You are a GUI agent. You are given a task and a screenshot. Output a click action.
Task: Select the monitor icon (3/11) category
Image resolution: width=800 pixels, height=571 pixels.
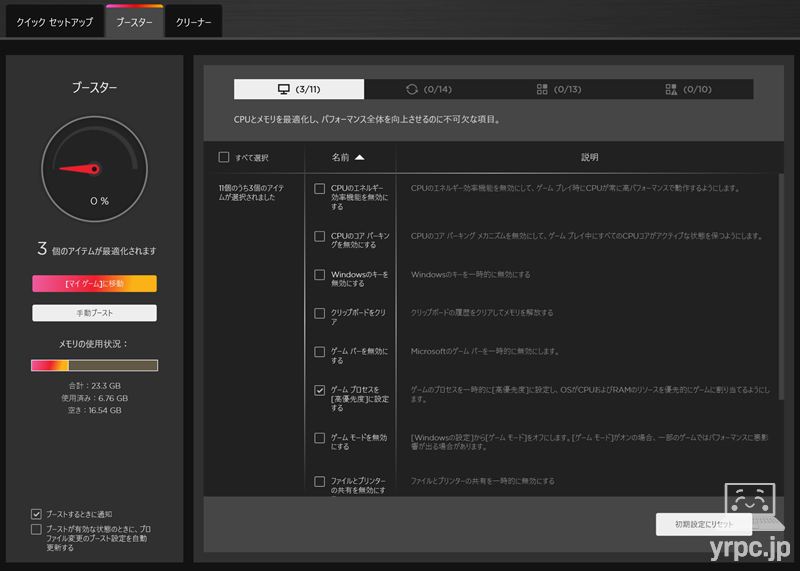point(299,89)
